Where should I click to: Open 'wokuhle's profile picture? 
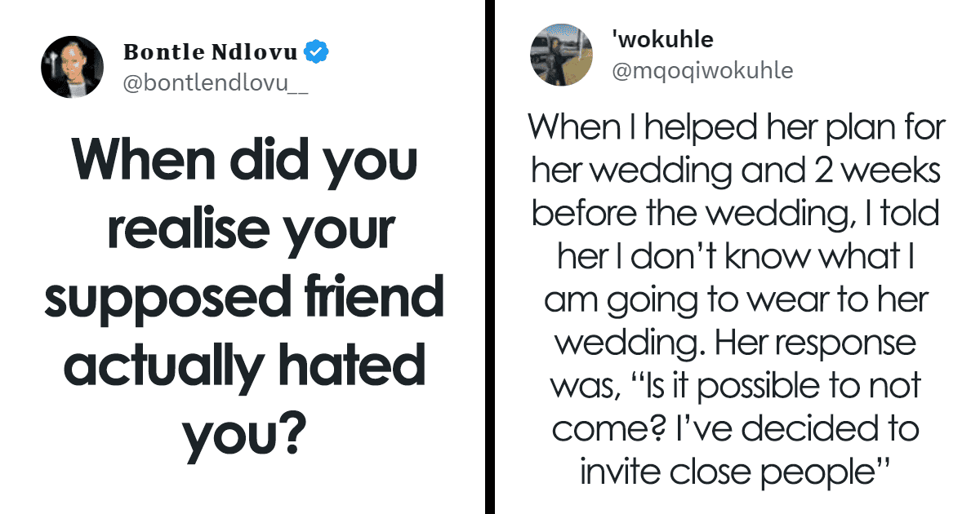[x=561, y=55]
